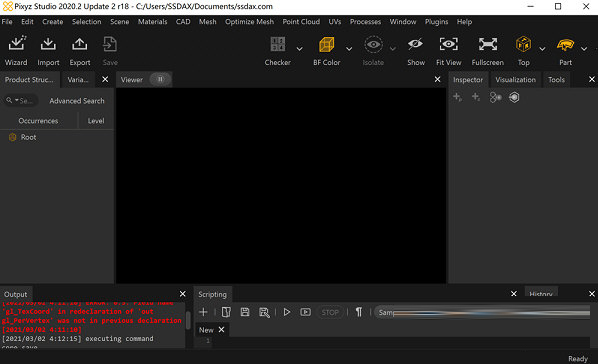The width and height of the screenshot is (598, 364).
Task: Open the Point Cloud menu
Action: point(301,22)
